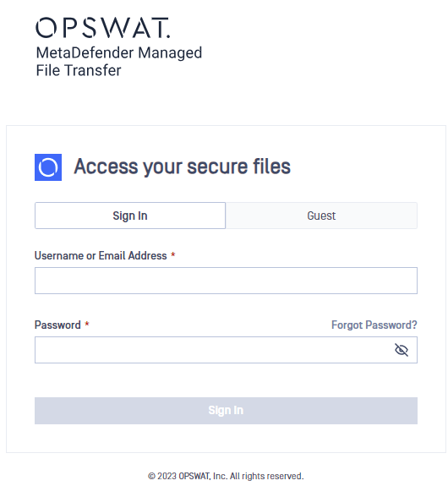Toggle password visibility with the crossed-eye icon
Screen dimensions: 448x497
point(402,350)
